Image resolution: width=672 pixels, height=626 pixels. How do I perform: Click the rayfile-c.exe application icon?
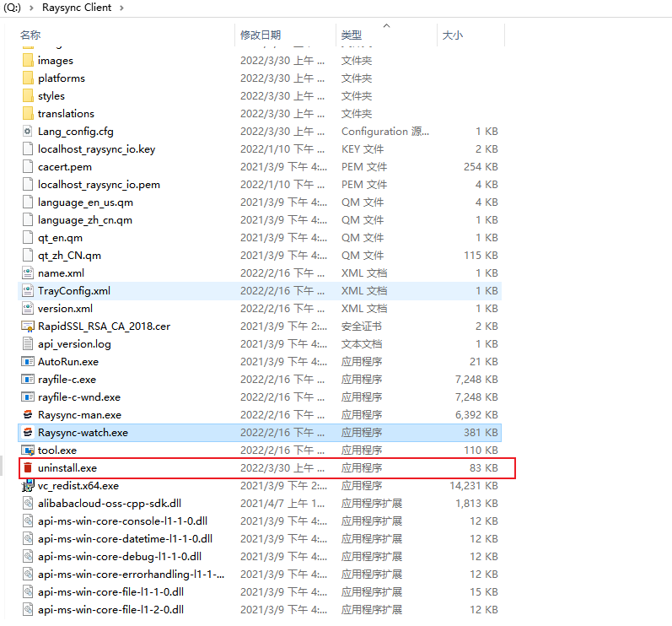28,380
